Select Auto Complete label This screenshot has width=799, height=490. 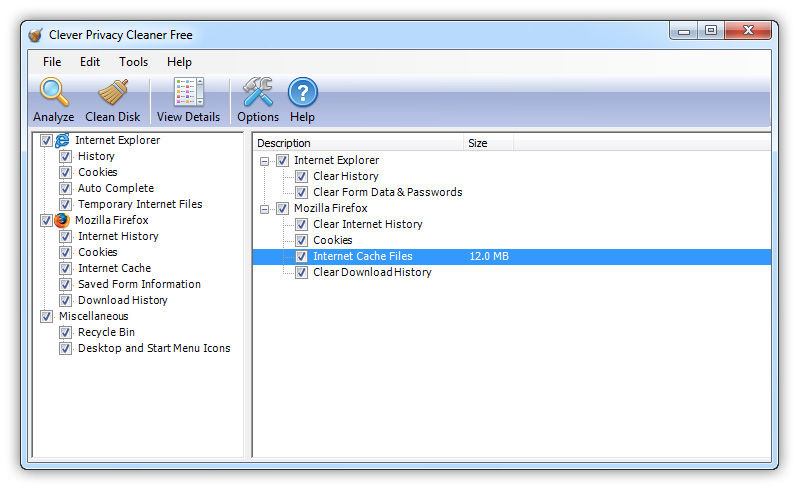tap(116, 188)
